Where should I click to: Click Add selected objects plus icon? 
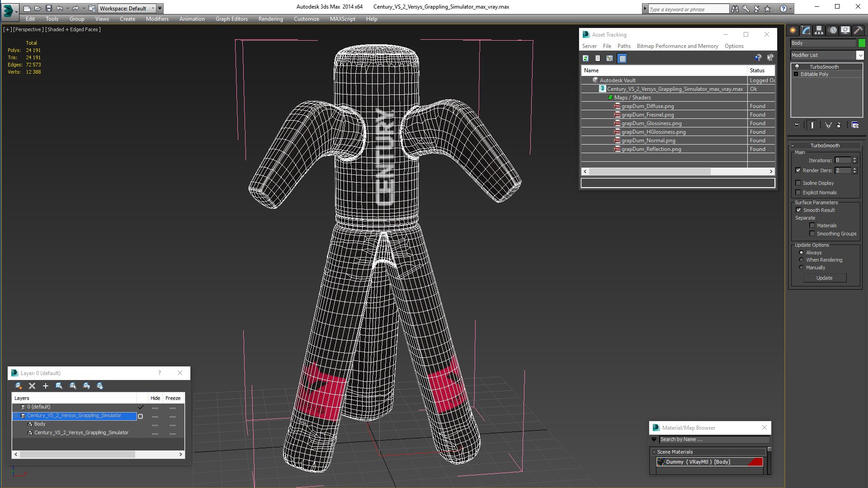coord(45,386)
